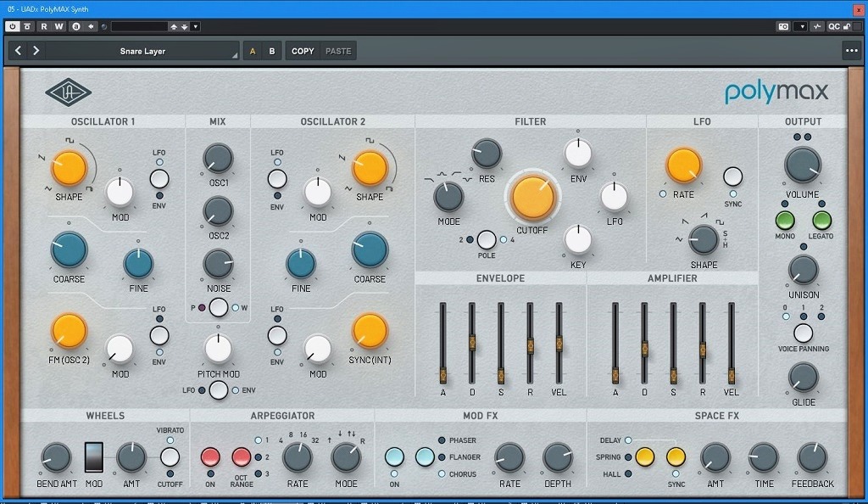
Task: Click the filter MODE selector knob
Action: (448, 197)
